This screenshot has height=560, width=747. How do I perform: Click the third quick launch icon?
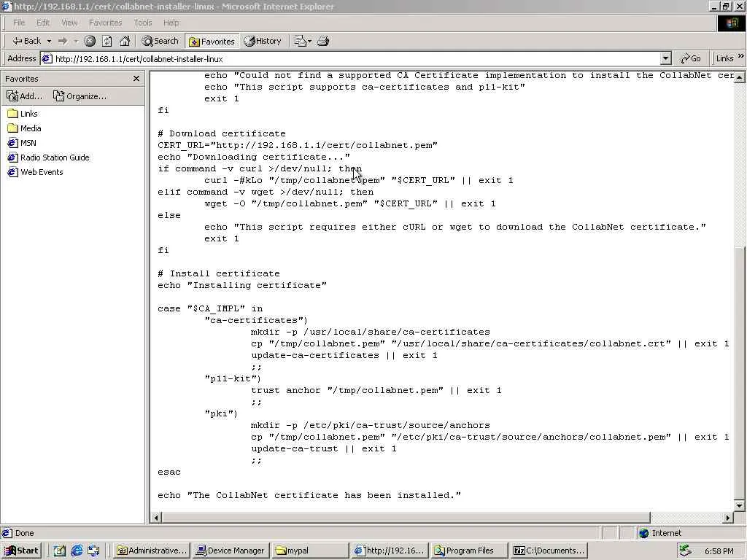coord(93,551)
